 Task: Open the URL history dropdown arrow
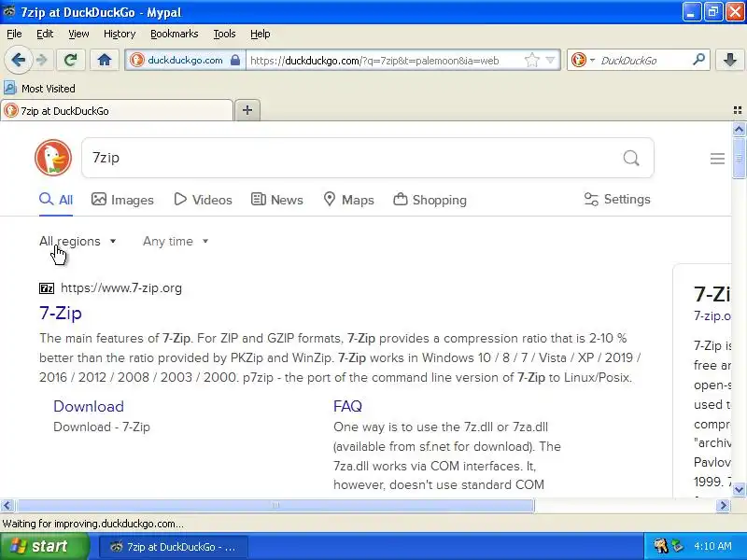click(550, 60)
